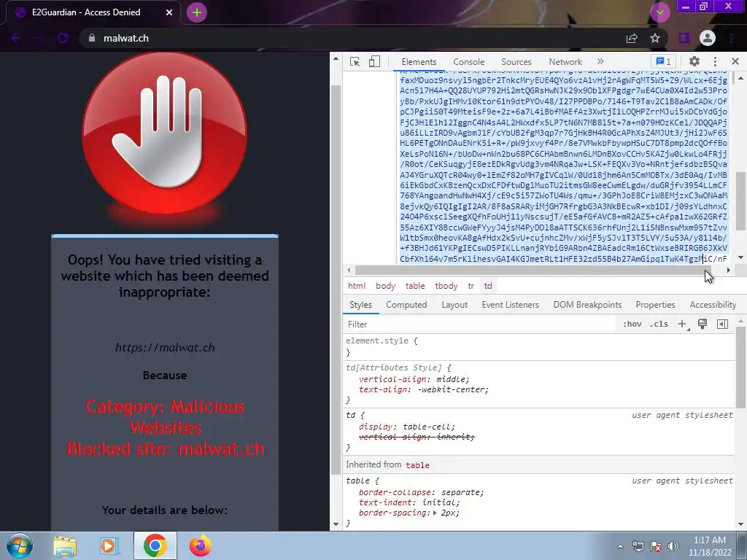Open the Action Center flag icon

pos(656,546)
